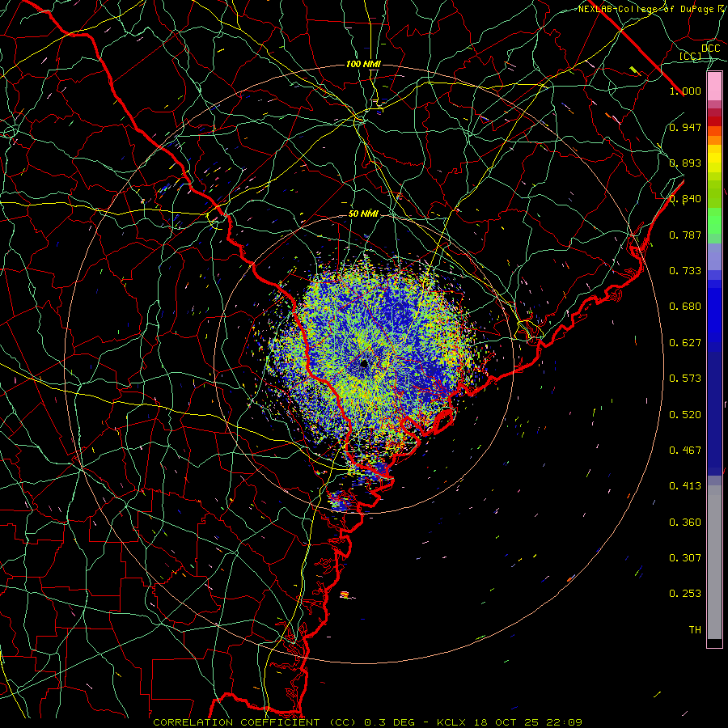Click the DCC label above the color scale
This screenshot has width=728, height=728.
click(710, 49)
